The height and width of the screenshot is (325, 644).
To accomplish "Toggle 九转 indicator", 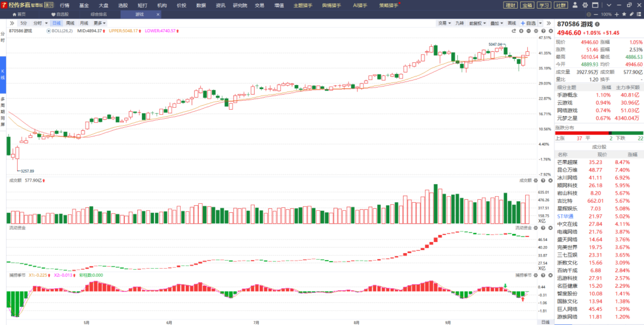I will pyautogui.click(x=460, y=23).
